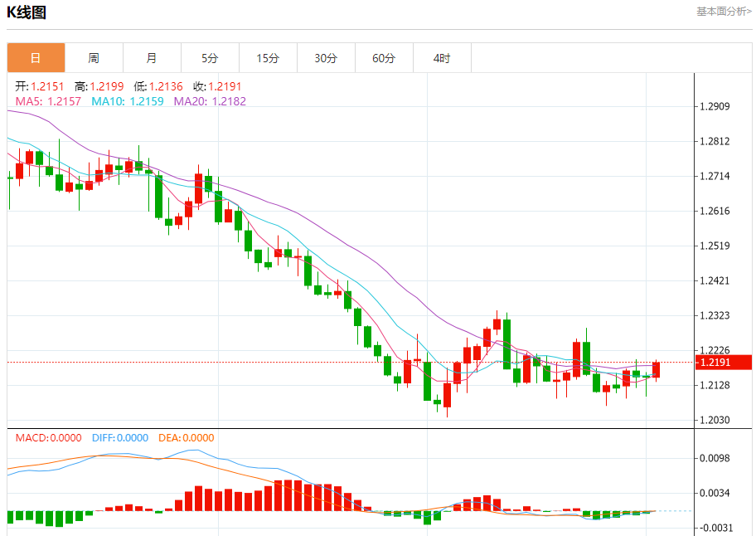The width and height of the screenshot is (756, 536).
Task: Click the 0.0034 MACD axis label
Action: (x=715, y=493)
